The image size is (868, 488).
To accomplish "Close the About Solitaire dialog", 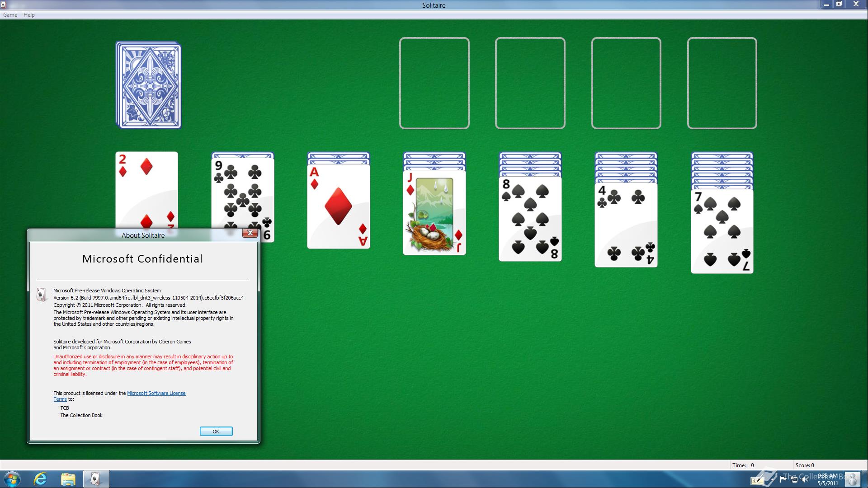I will click(x=250, y=233).
